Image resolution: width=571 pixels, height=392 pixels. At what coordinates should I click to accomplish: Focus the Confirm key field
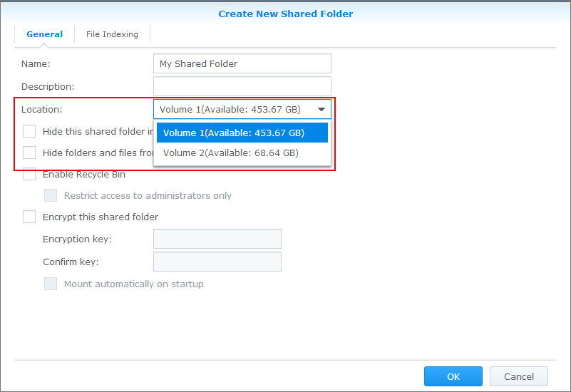217,262
